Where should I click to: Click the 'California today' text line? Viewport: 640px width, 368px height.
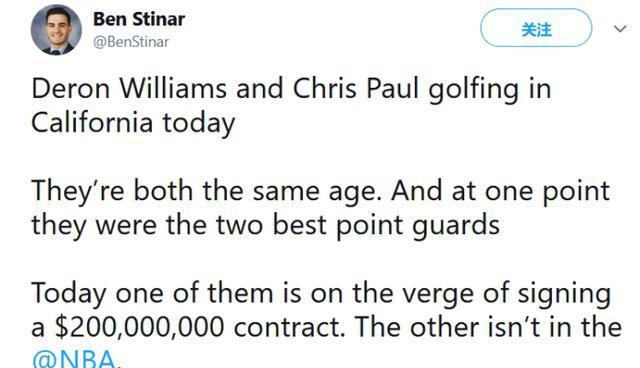133,124
